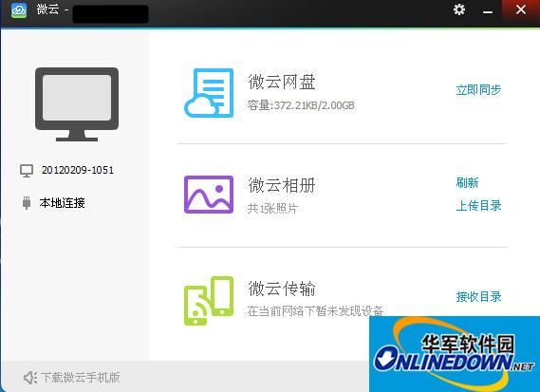Image resolution: width=540 pixels, height=392 pixels.
Task: Click capacity text 容量:372.21KB/2.00GB
Action: [301, 105]
